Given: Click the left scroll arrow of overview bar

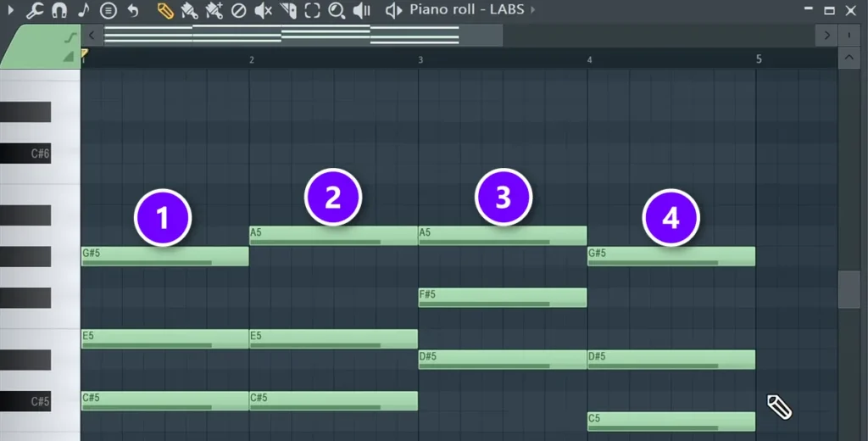Looking at the screenshot, I should point(92,36).
